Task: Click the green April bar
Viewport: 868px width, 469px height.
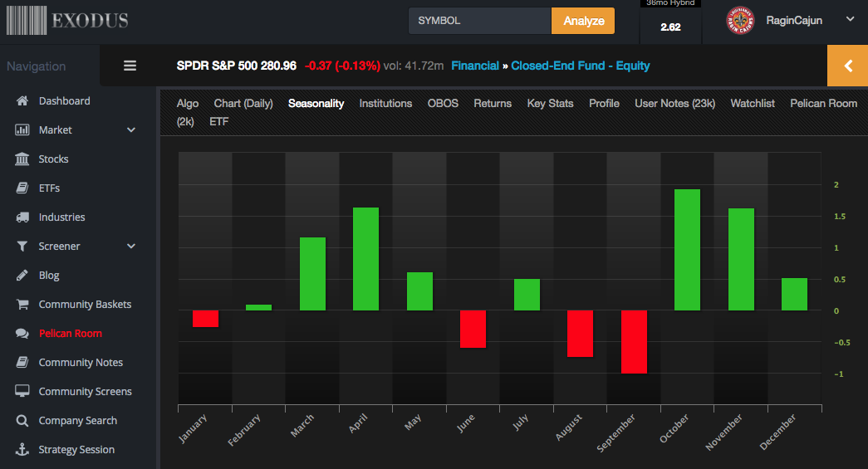Action: [366, 259]
